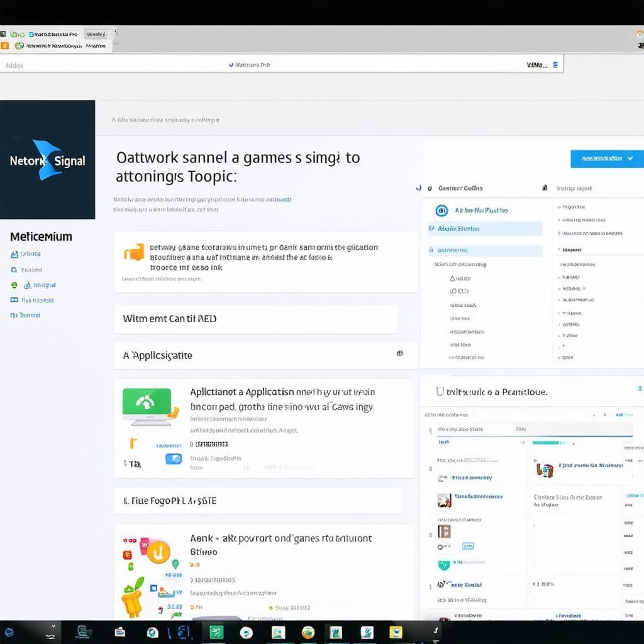
Task: Toggle the checkbox beside the highlighted right panel item
Action: 431,229
